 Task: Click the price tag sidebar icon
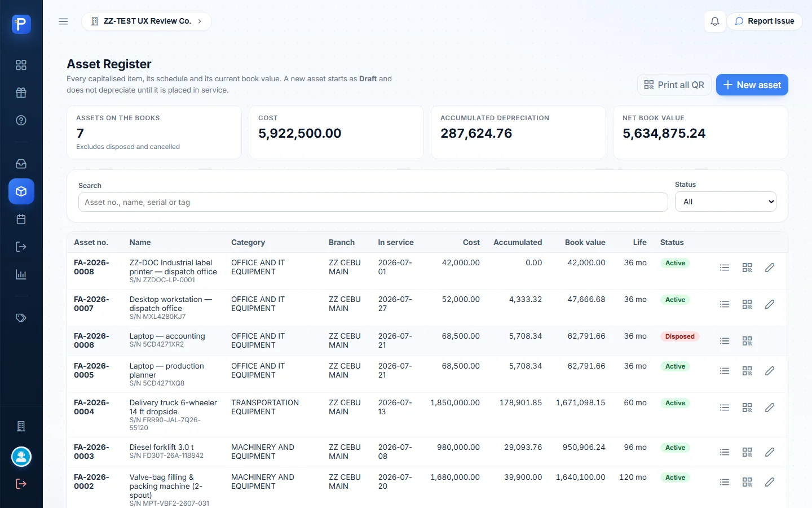21,318
